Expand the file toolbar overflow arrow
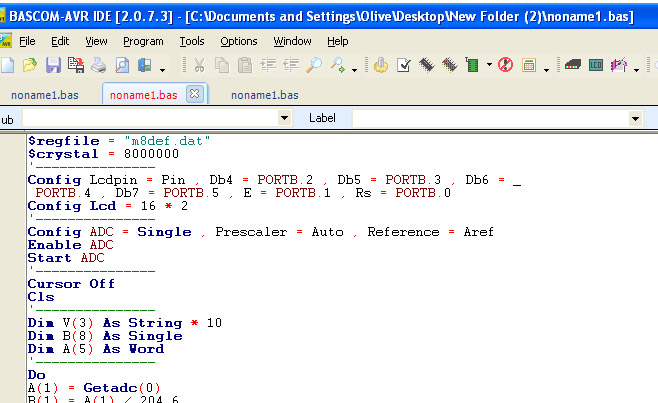 coord(162,70)
